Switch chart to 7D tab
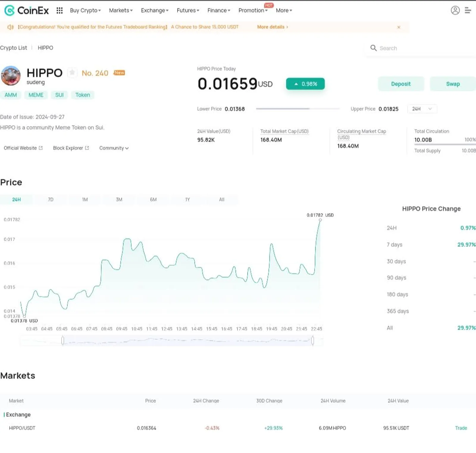The image size is (476, 453). pos(51,199)
